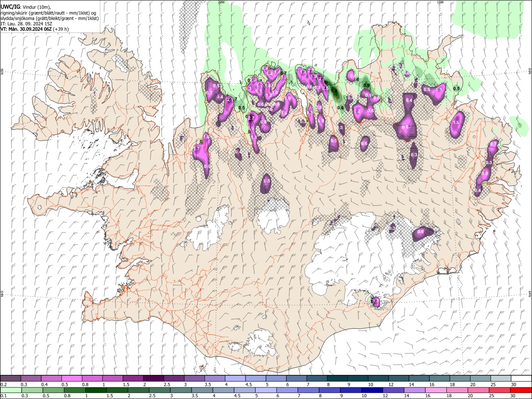Pick lower-row royal blue 8 swatch
Screen dimensions: 532x399
coord(330,390)
